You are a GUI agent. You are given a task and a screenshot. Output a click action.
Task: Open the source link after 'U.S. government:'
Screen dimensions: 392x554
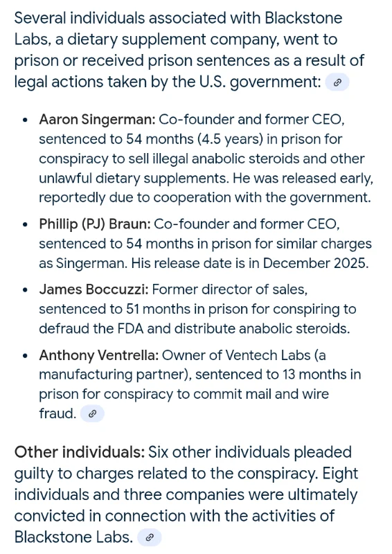pyautogui.click(x=337, y=82)
